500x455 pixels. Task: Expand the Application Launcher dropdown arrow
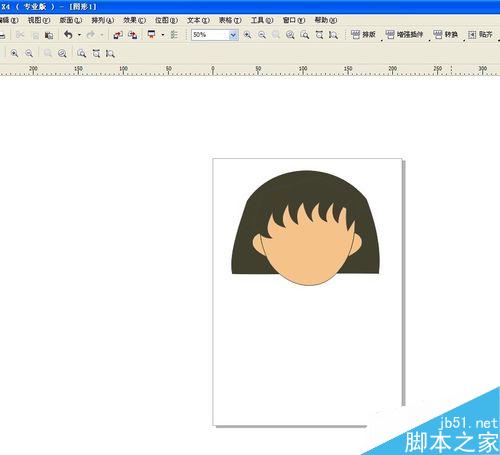pos(163,35)
